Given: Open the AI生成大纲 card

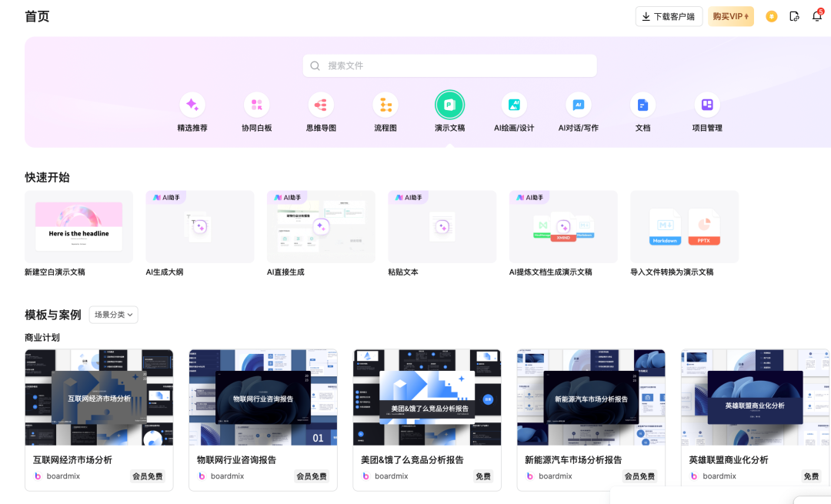Looking at the screenshot, I should [x=199, y=226].
